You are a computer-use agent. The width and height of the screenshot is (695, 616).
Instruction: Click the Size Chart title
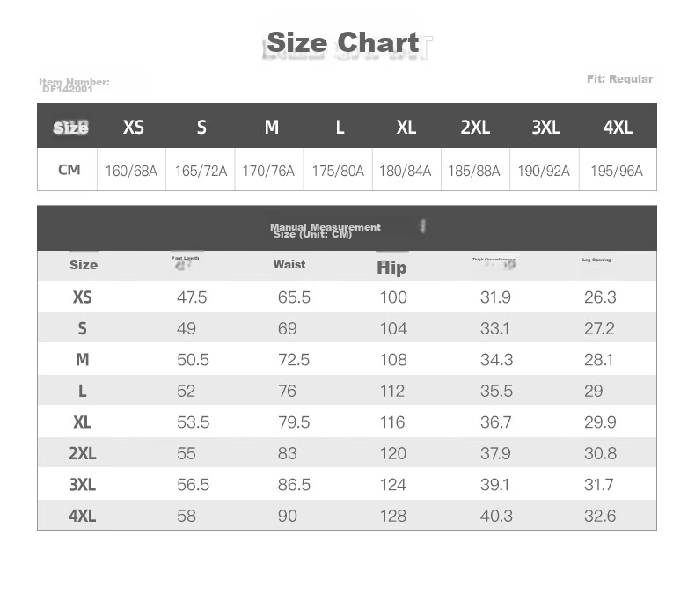pyautogui.click(x=343, y=42)
